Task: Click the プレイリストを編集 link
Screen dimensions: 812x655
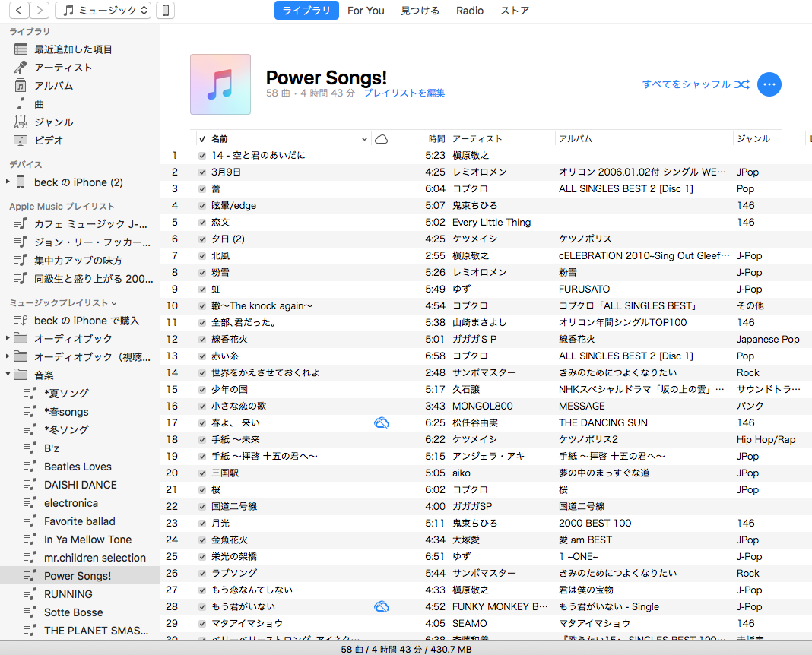Action: (404, 93)
